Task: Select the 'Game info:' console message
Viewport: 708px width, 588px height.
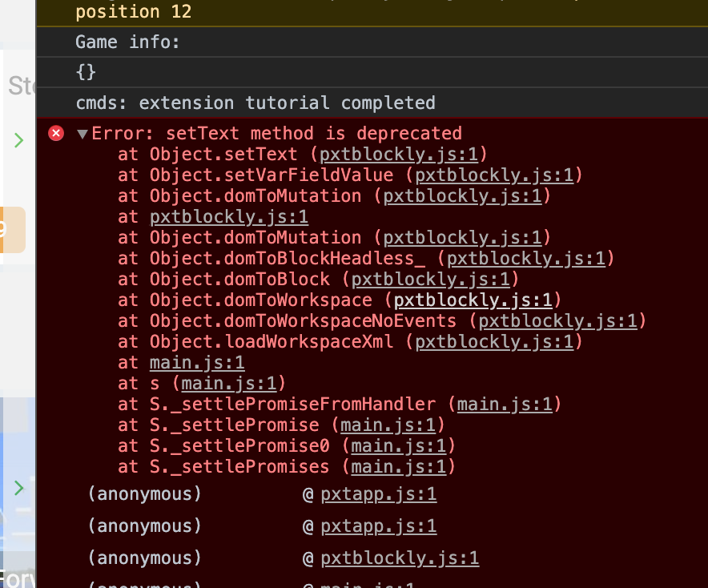Action: (x=128, y=42)
